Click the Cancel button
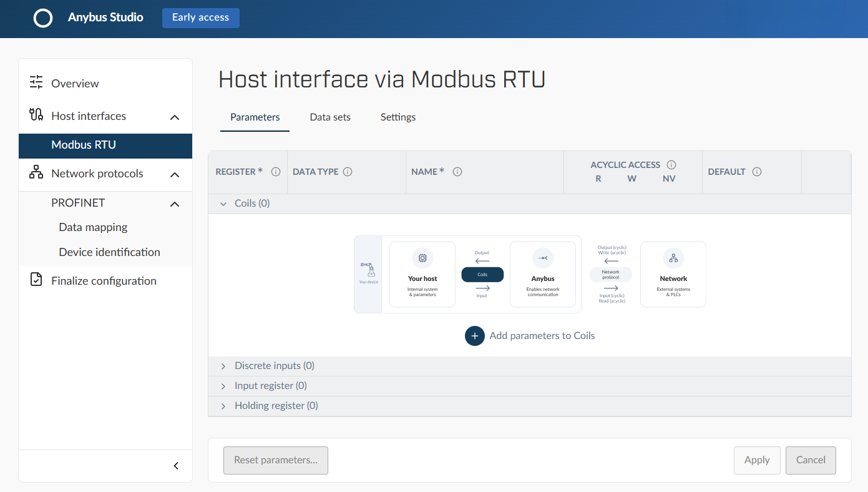Viewport: 868px width, 492px height. 811,460
